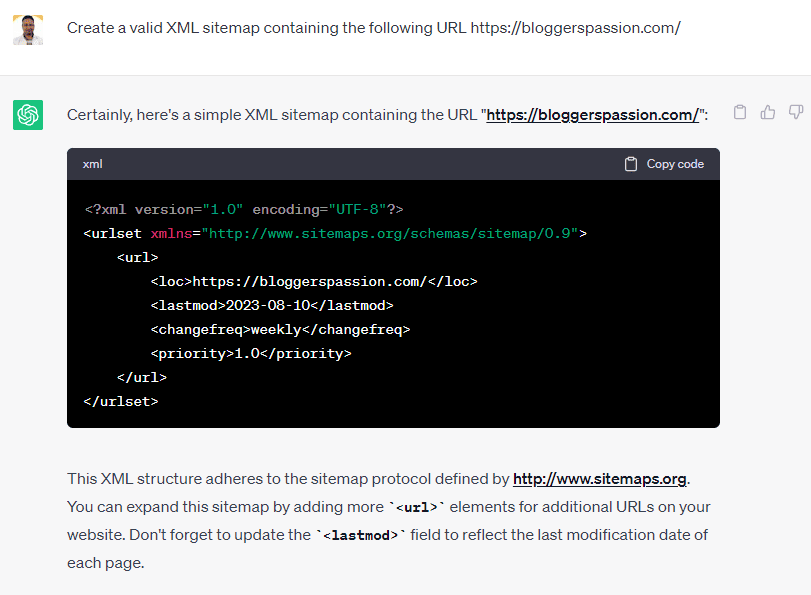811x595 pixels.
Task: Click the priority 1.0 code line
Action: 251,353
